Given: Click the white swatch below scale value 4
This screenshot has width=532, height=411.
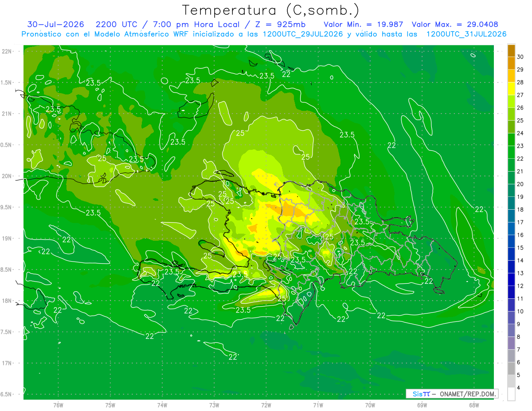Looking at the screenshot, I should tap(511, 394).
